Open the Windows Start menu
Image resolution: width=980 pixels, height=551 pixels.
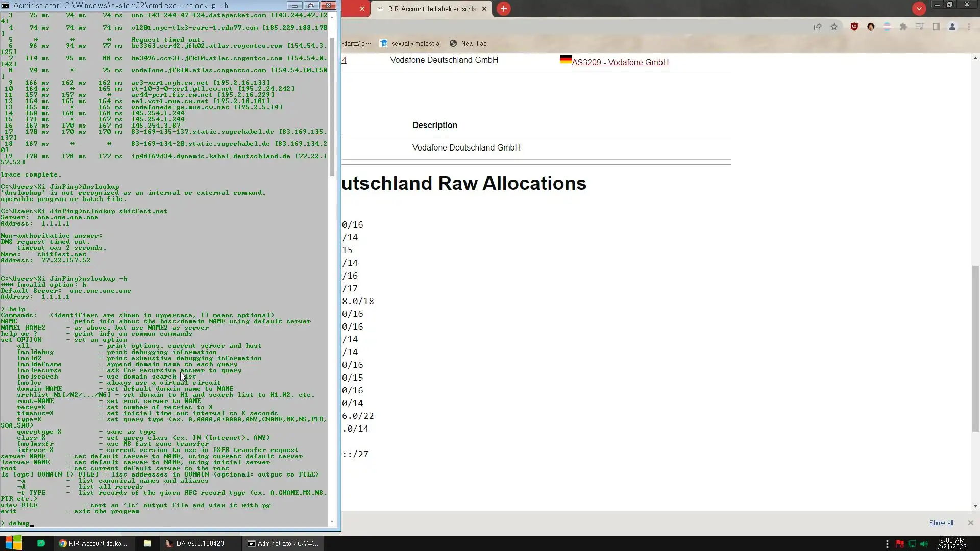tap(14, 543)
